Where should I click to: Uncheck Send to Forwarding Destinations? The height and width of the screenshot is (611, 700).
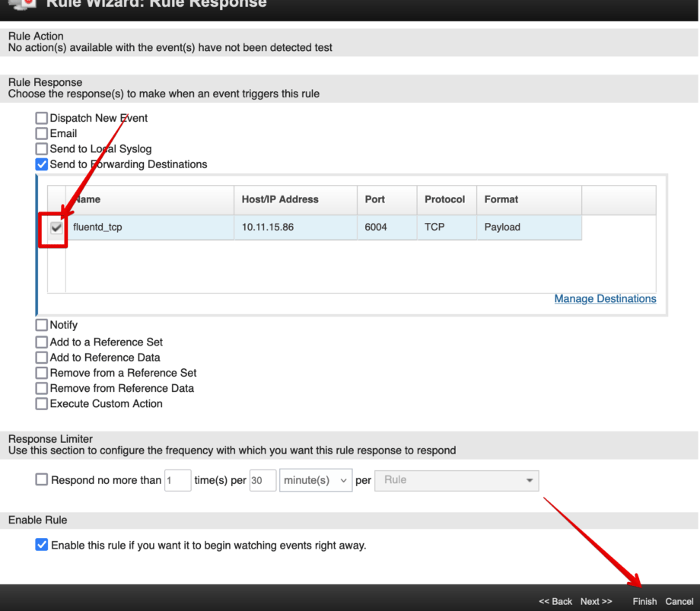click(x=41, y=164)
